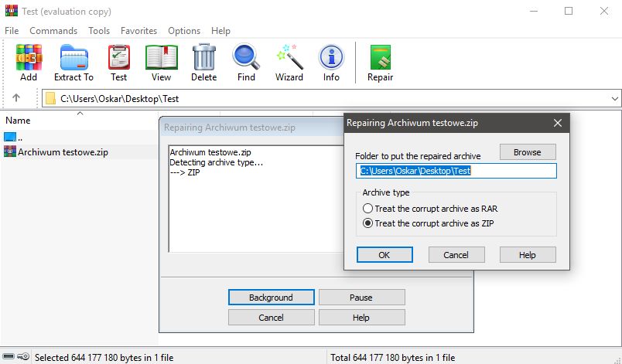622x364 pixels.
Task: Click the Repair toolbar icon
Action: [x=380, y=63]
